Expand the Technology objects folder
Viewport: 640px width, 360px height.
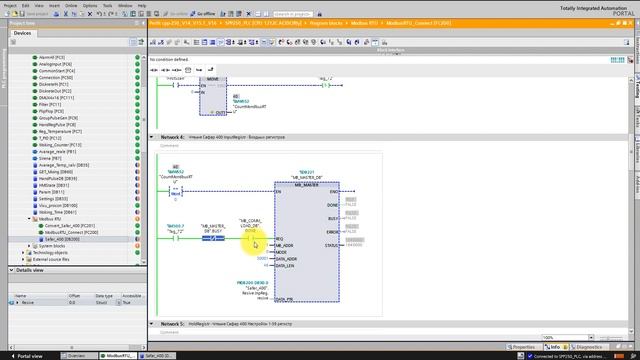point(23,253)
